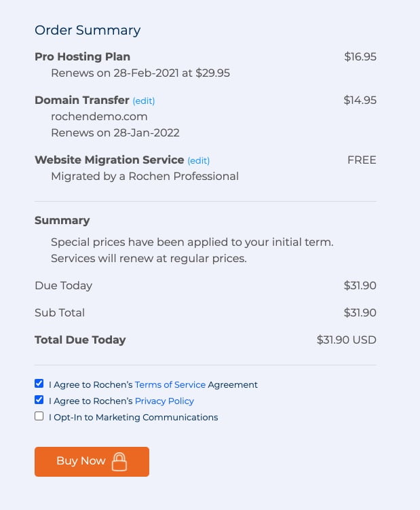Edit the Domain Transfer item
Screen dimensions: 420x510
[144, 101]
